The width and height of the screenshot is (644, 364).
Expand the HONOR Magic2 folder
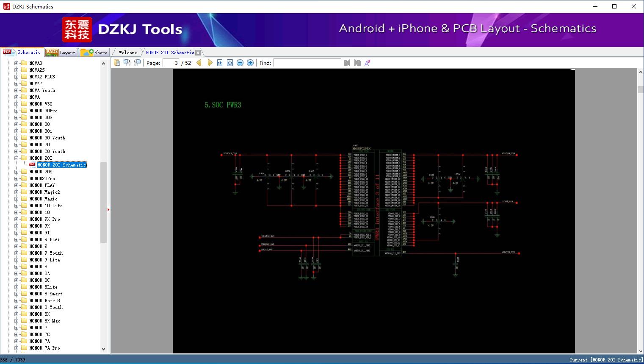coord(17,192)
